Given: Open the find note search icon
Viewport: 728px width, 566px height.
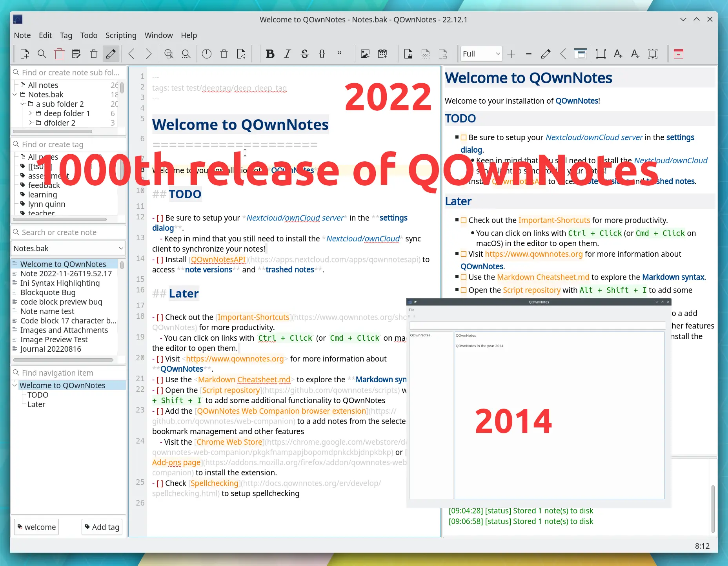Looking at the screenshot, I should point(42,54).
